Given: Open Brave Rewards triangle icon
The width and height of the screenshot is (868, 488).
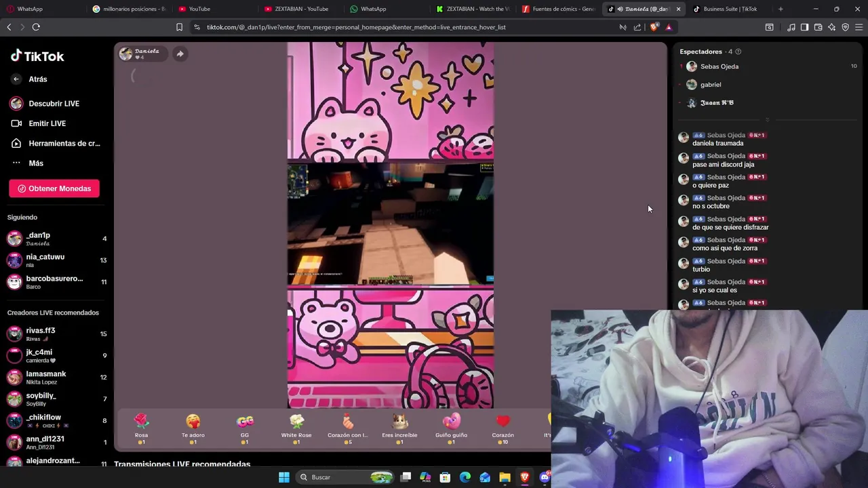Looking at the screenshot, I should (669, 27).
